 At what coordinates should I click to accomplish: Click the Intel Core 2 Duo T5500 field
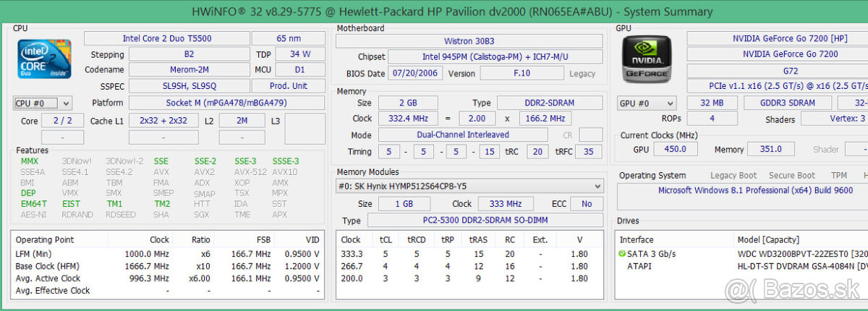(x=167, y=38)
